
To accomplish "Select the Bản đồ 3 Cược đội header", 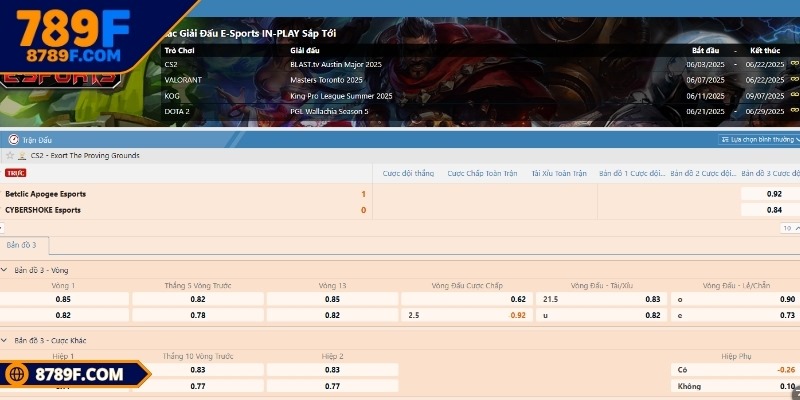I will tap(771, 173).
